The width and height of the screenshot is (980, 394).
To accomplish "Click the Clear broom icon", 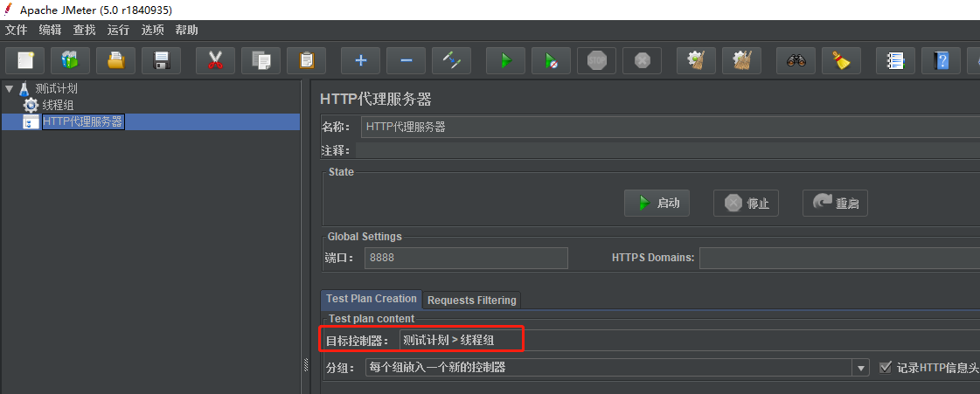I will coord(696,60).
